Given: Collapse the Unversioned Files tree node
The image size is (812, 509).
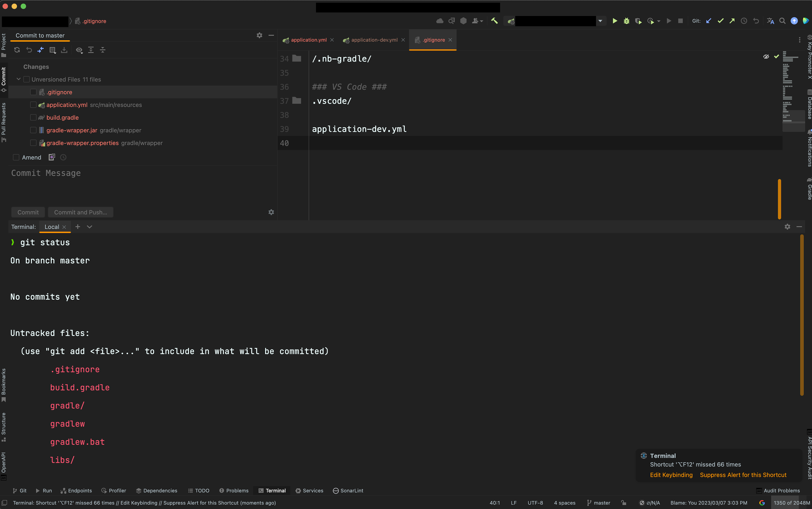Looking at the screenshot, I should pos(18,79).
